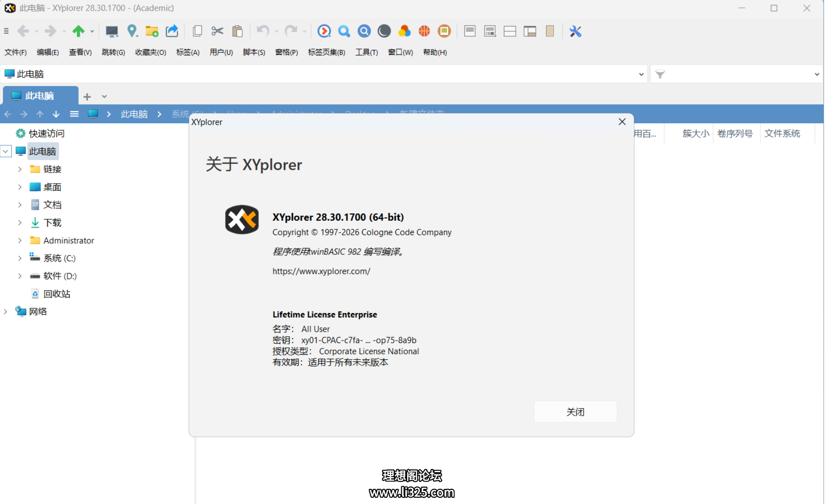This screenshot has height=504, width=825.
Task: Open the https://www.xyplorer.com/ link
Action: [321, 271]
